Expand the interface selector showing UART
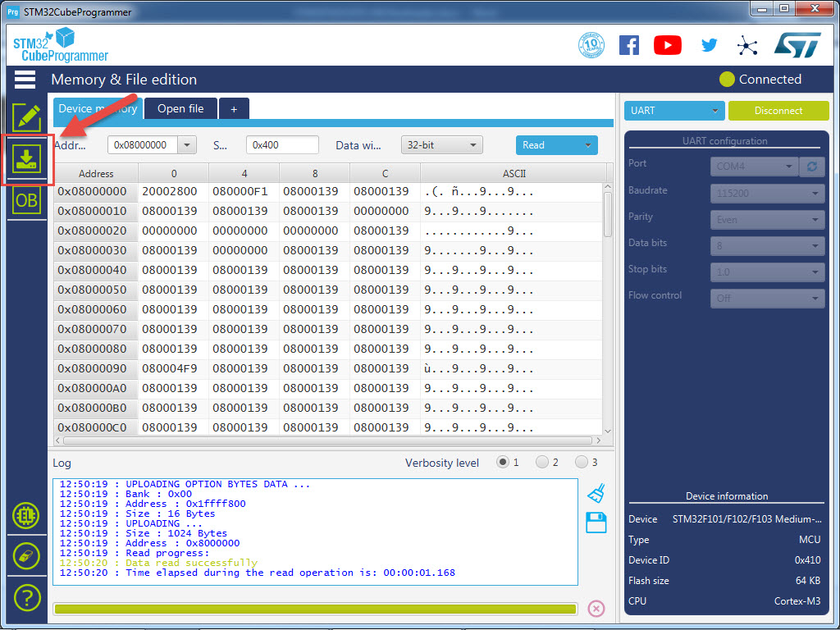 [673, 109]
